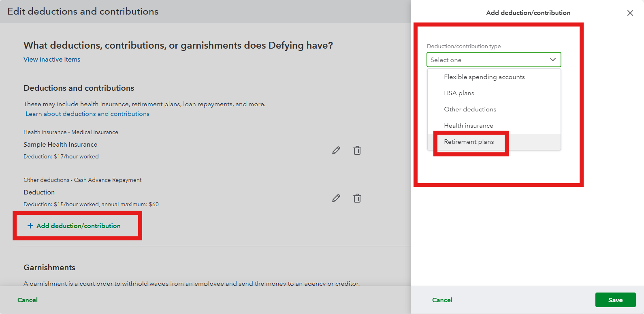Open Learn about deductions and contributions link
The height and width of the screenshot is (314, 644).
(87, 114)
